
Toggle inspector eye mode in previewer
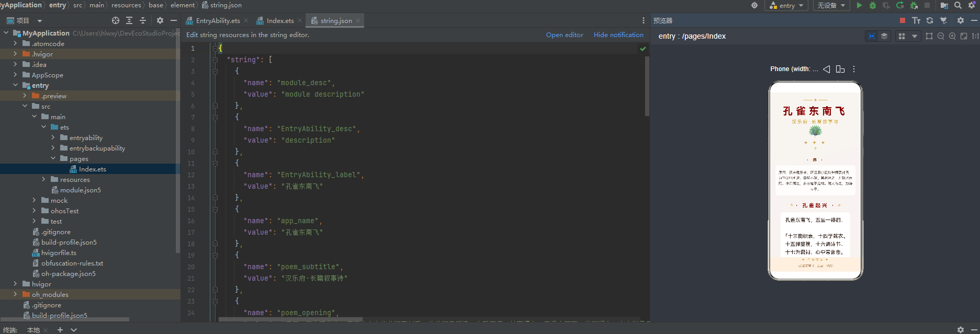coord(871,36)
